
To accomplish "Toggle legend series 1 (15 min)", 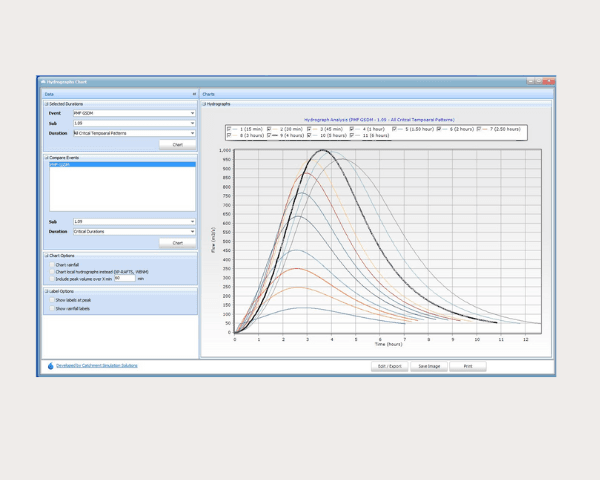I will coord(229,129).
